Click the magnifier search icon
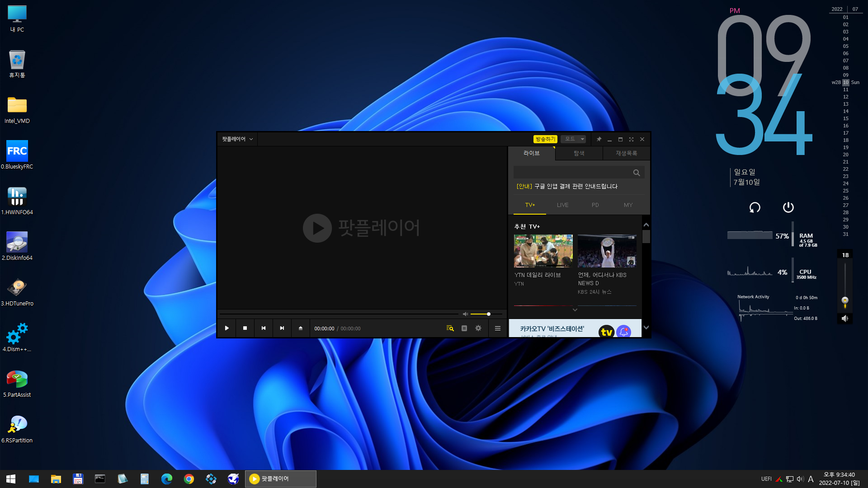 (x=637, y=173)
